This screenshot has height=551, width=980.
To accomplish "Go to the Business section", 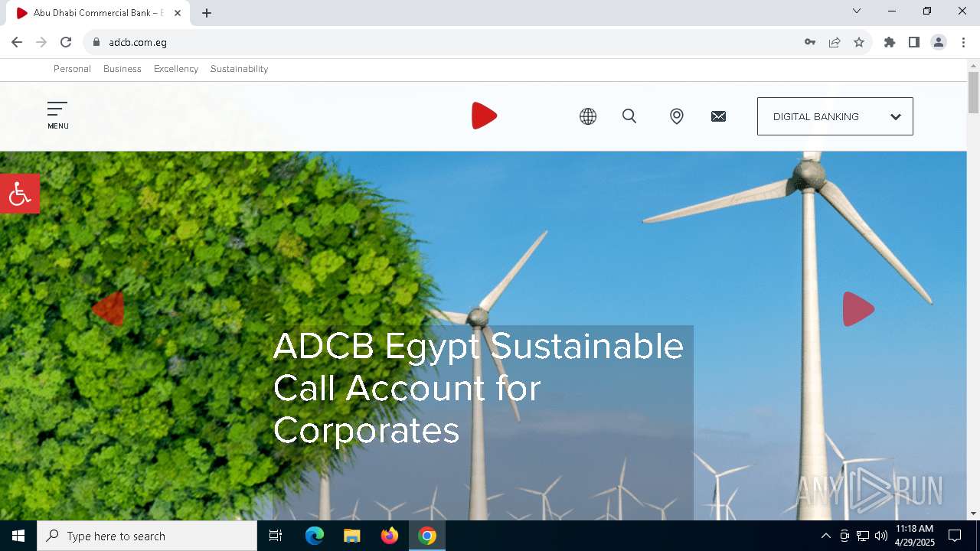I will point(122,69).
